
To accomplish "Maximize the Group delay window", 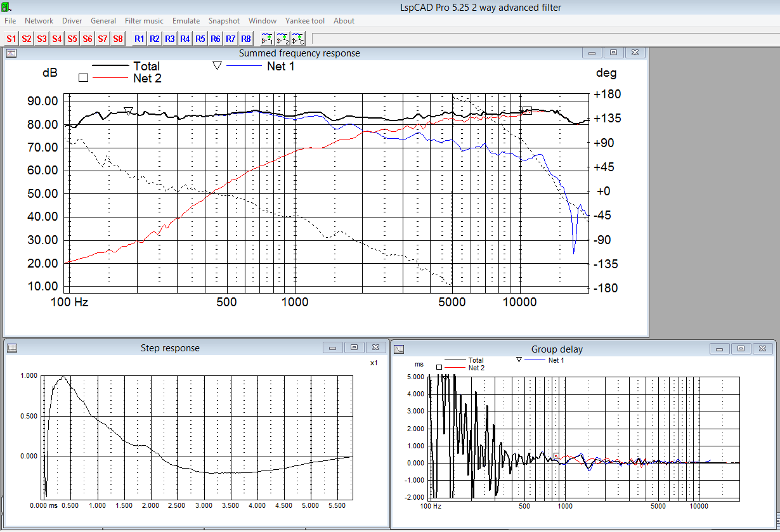I will [x=740, y=349].
